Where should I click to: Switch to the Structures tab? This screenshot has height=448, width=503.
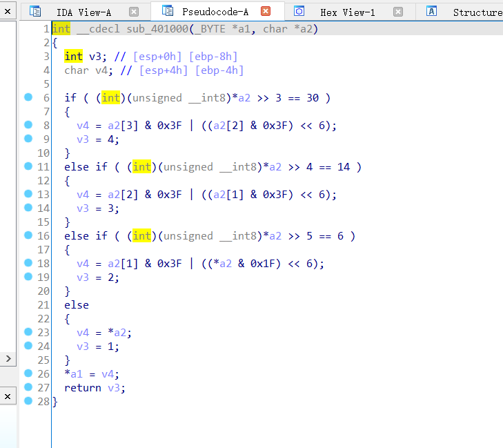[477, 12]
